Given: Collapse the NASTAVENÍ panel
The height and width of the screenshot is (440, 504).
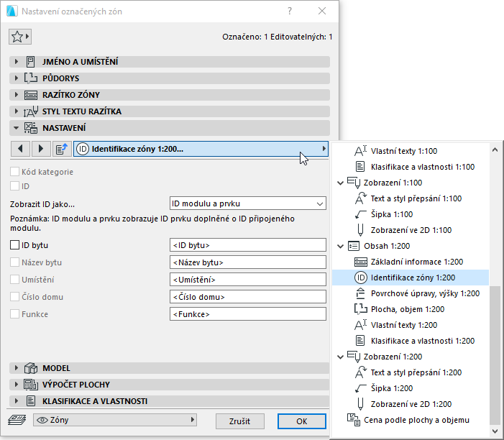Looking at the screenshot, I should tap(16, 128).
